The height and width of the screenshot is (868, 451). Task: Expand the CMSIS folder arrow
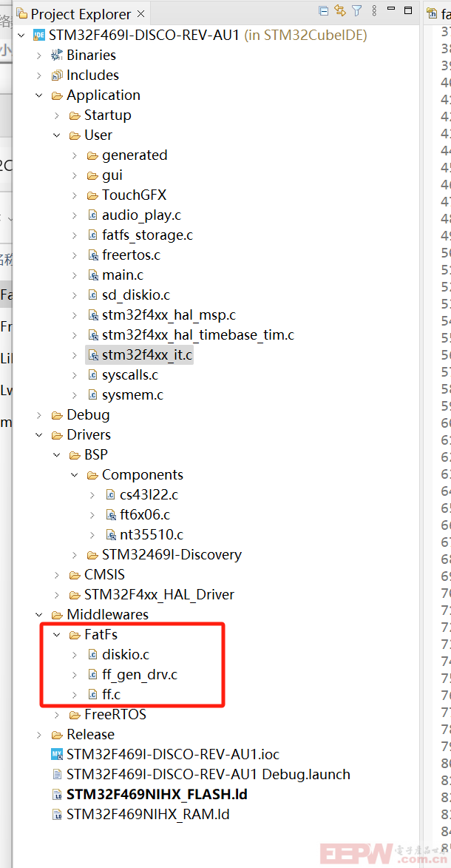[x=56, y=575]
